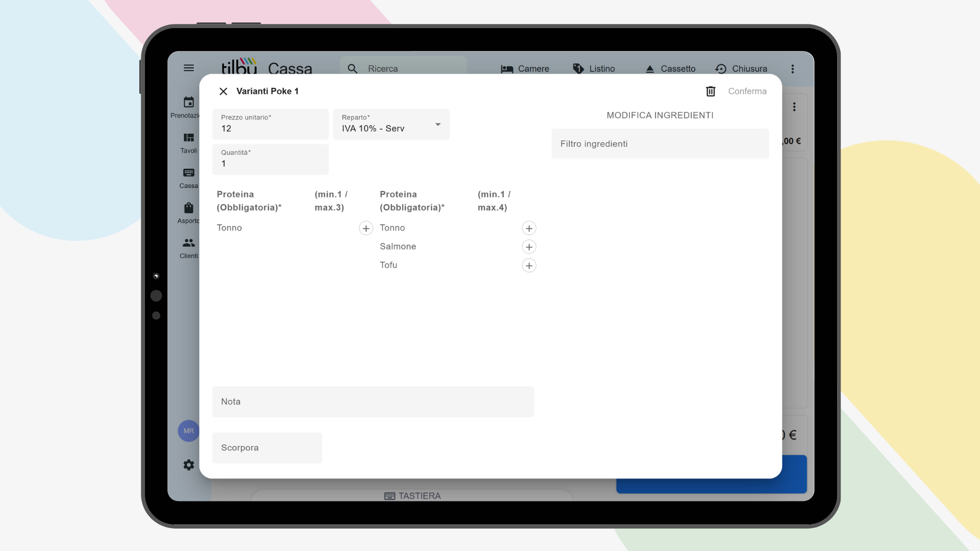Open Camere from the top bar

[x=525, y=68]
